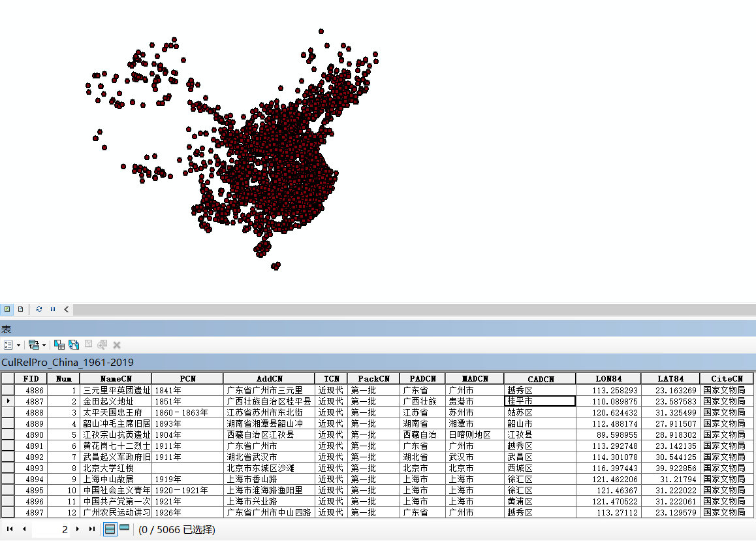The width and height of the screenshot is (756, 541).
Task: Go to last record button
Action: click(x=91, y=529)
